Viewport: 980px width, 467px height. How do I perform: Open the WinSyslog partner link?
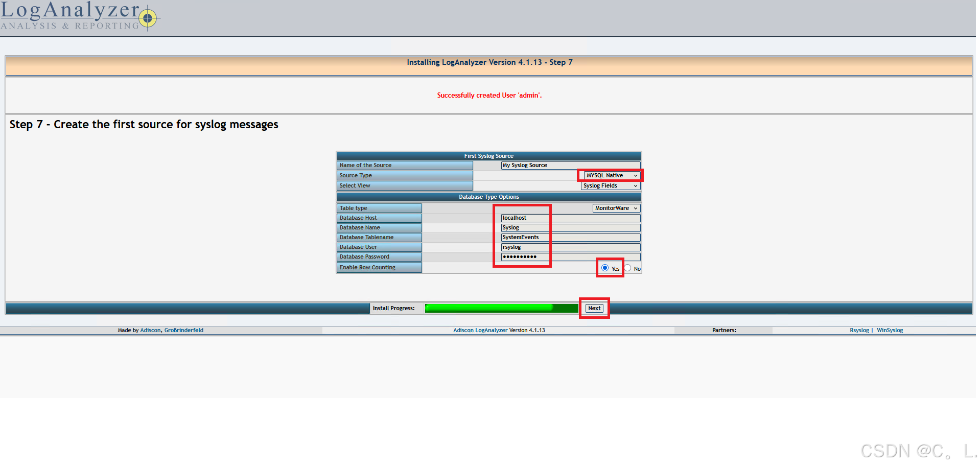890,331
